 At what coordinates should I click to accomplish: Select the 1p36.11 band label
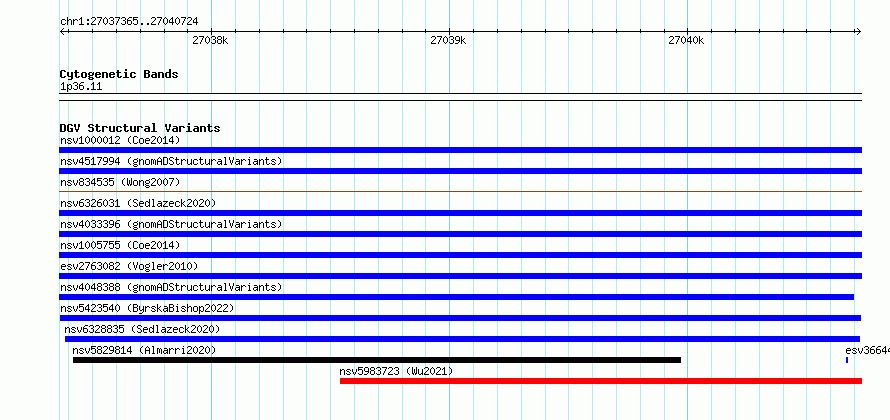(81, 87)
